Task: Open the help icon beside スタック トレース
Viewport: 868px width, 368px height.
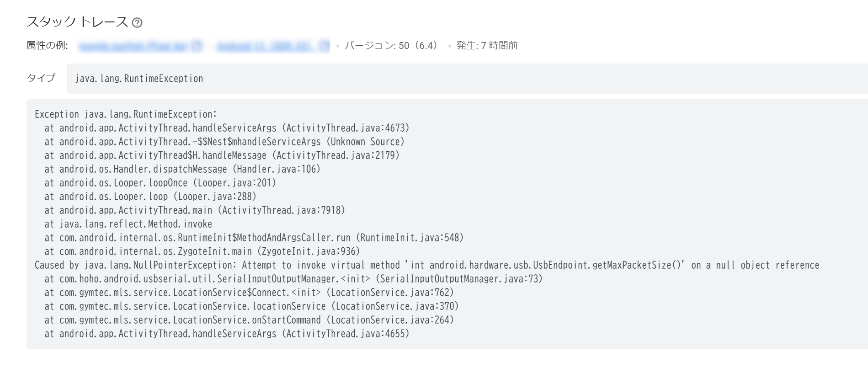Action: 137,23
